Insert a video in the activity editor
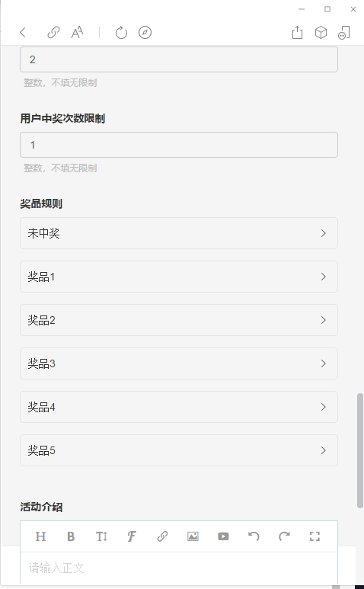 pyautogui.click(x=223, y=536)
